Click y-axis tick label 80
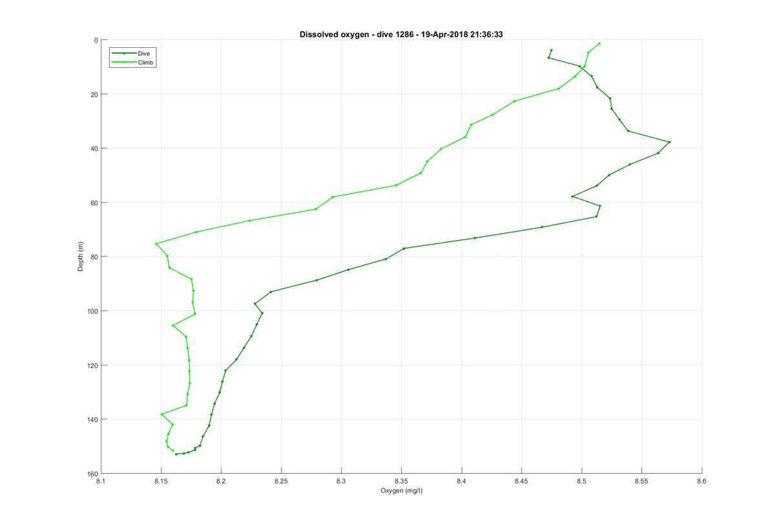775x532 pixels. pos(93,257)
